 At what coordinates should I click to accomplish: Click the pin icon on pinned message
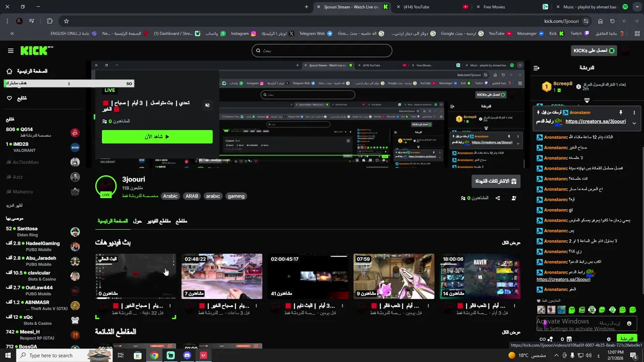click(x=620, y=113)
